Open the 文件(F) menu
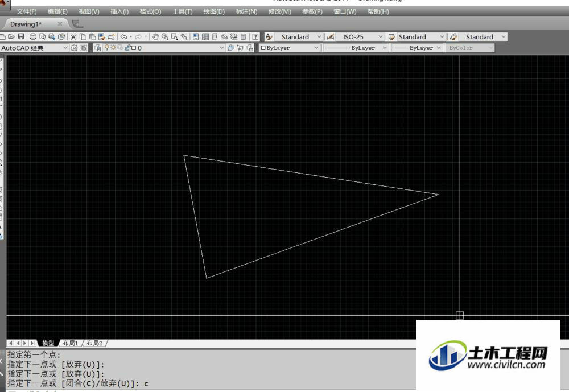 [x=27, y=11]
